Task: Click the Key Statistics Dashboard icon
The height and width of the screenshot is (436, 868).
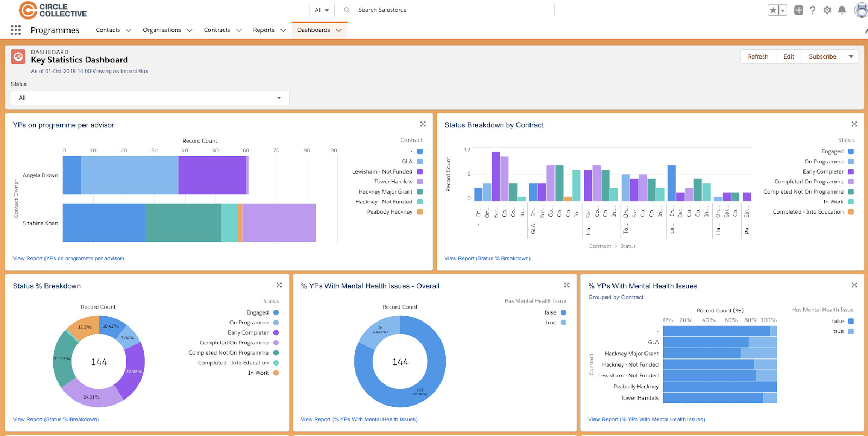Action: pos(18,56)
